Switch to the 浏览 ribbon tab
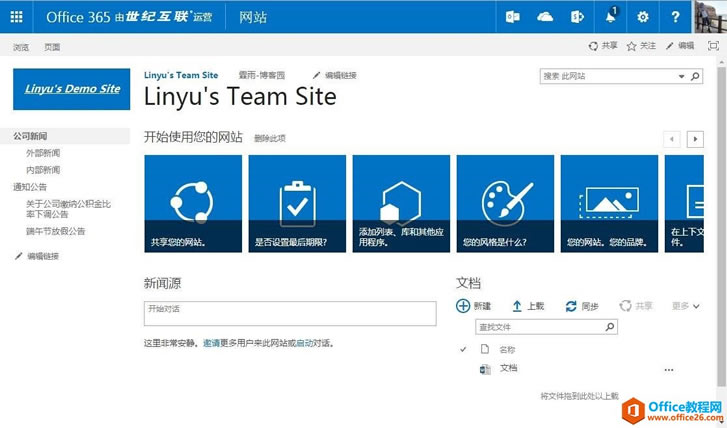The height and width of the screenshot is (428, 727). pyautogui.click(x=21, y=47)
